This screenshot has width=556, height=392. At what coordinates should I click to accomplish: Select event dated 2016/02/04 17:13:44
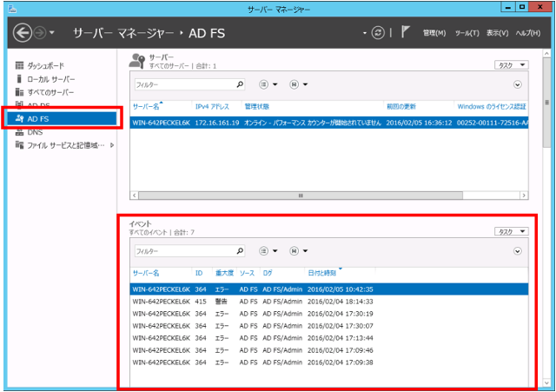point(329,338)
